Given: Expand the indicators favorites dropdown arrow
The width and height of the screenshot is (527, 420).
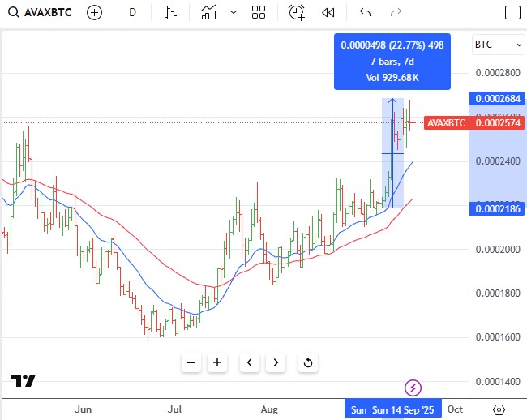Looking at the screenshot, I should coord(234,13).
